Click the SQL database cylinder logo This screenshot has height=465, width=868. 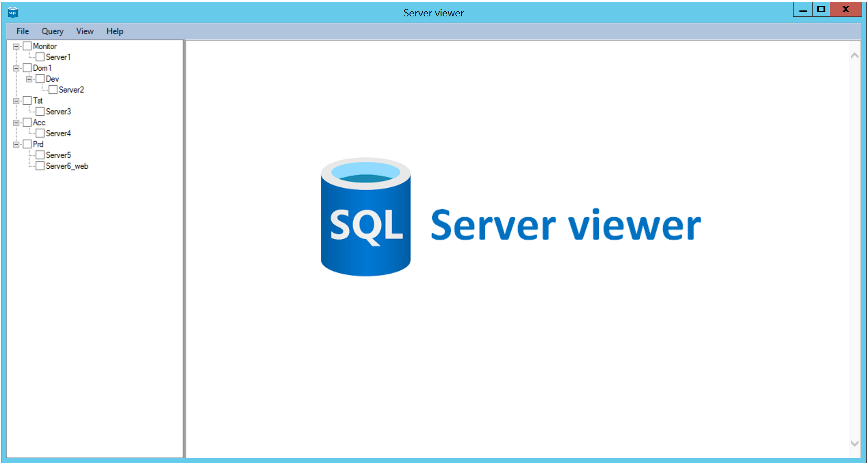coord(365,217)
